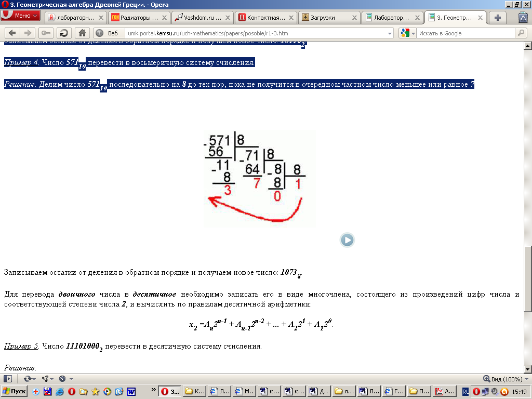
Task: Click the password wand key icon
Action: 46,33
